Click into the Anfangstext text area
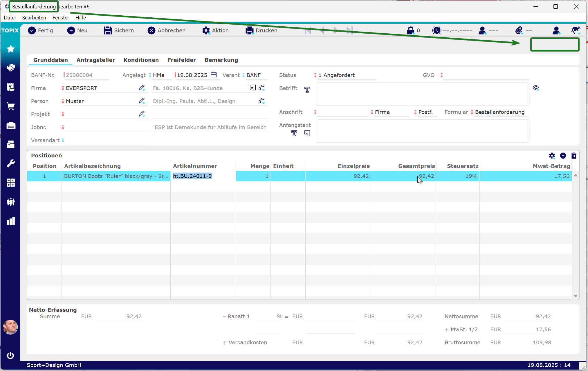 click(x=423, y=131)
